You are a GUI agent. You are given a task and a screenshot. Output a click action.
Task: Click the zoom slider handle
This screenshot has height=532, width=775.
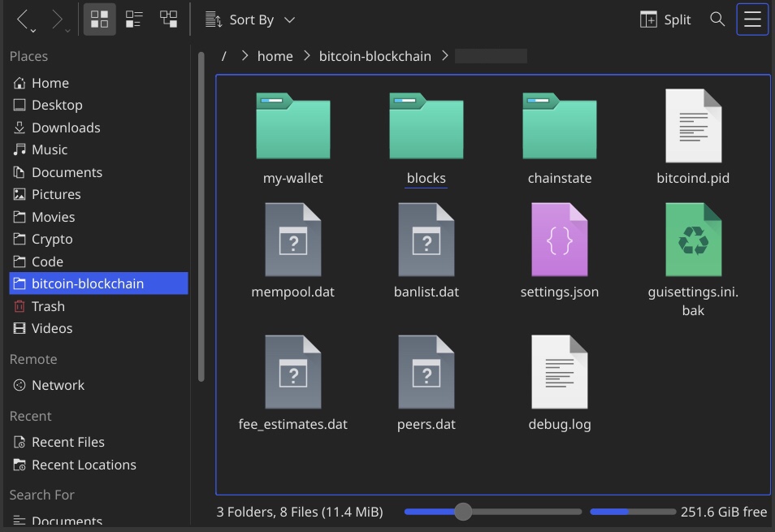click(x=463, y=512)
